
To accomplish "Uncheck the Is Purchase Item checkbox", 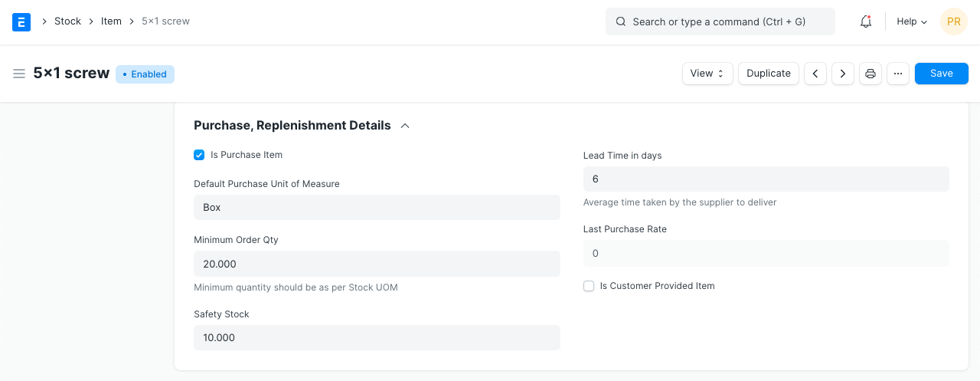I will [200, 155].
